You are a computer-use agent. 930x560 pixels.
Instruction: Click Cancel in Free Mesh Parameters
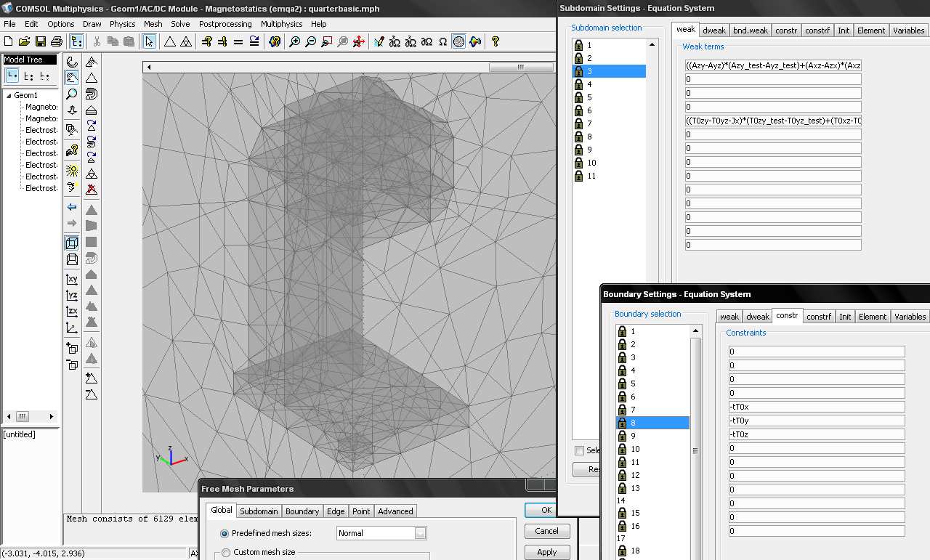click(547, 531)
